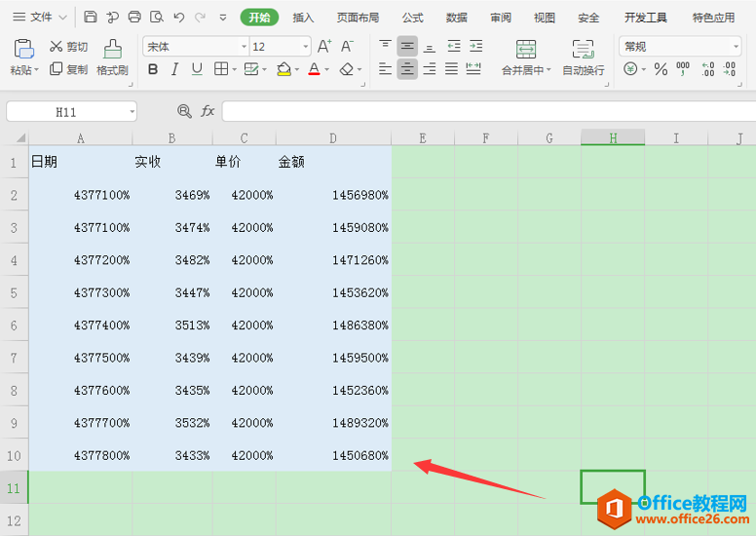The image size is (756, 536).
Task: Open Print Preview icon
Action: pos(157,18)
